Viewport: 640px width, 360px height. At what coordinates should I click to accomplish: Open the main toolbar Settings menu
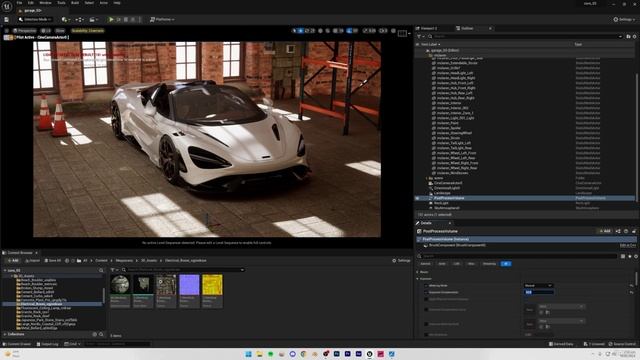click(624, 19)
